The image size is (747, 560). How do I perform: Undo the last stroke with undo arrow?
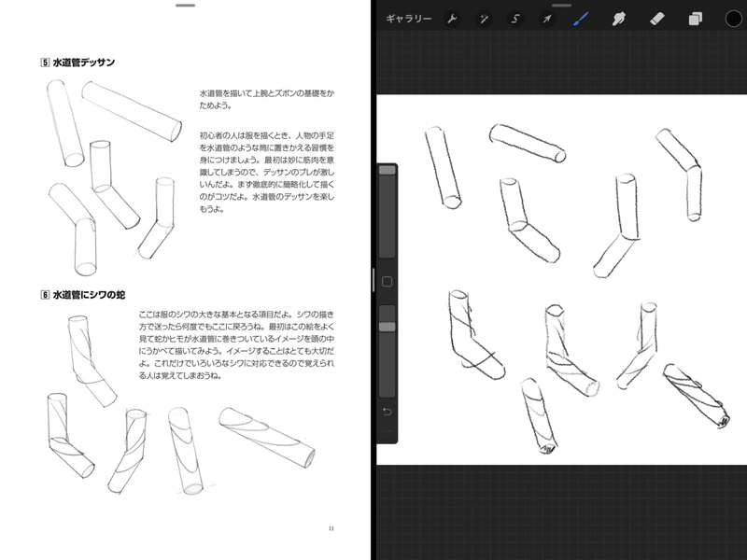point(388,412)
